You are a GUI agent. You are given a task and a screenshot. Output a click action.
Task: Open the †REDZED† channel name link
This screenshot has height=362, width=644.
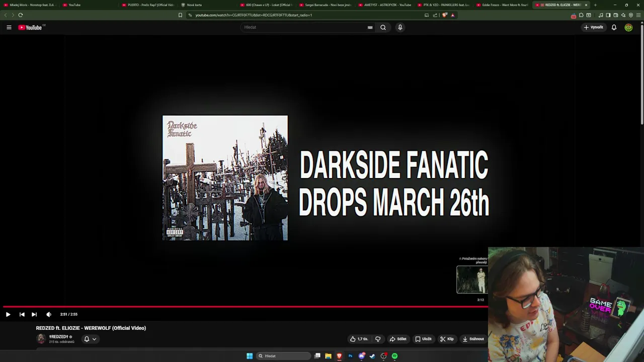tap(59, 336)
